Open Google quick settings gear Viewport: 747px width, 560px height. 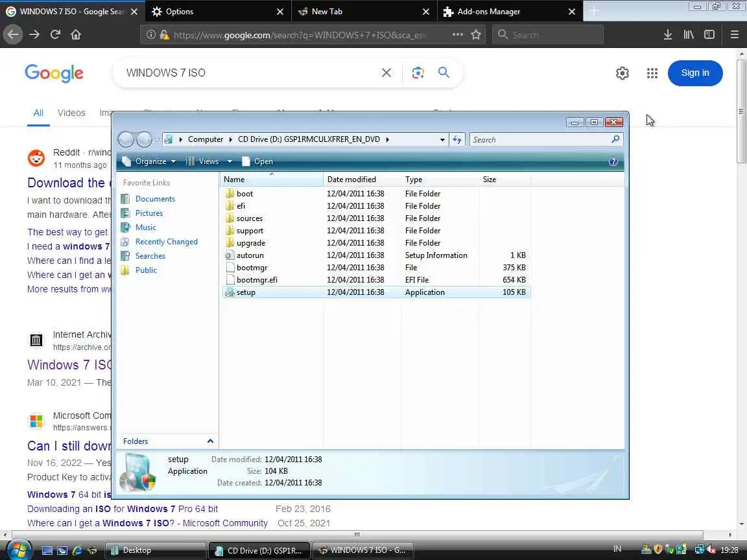click(x=622, y=73)
